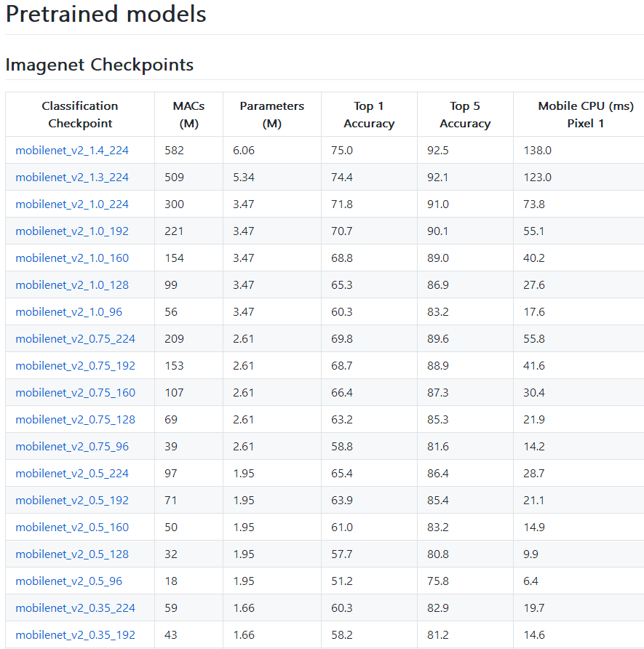Click the mobilenet_v2_1.0_224 model link
Viewport: 644px width, 649px height.
coord(71,204)
